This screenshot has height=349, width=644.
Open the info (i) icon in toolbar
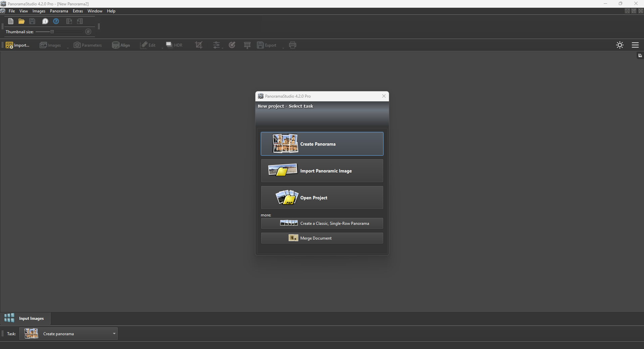45,21
